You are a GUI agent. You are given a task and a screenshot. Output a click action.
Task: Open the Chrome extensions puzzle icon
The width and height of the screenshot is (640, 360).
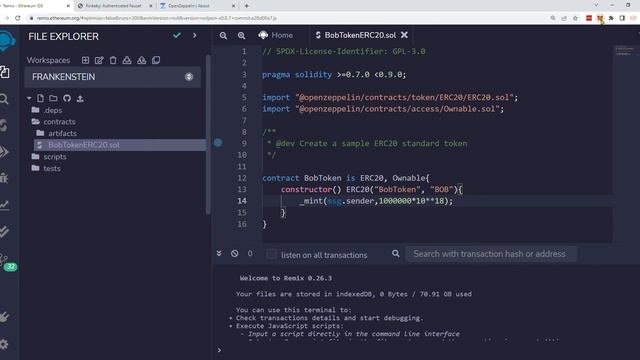(611, 18)
